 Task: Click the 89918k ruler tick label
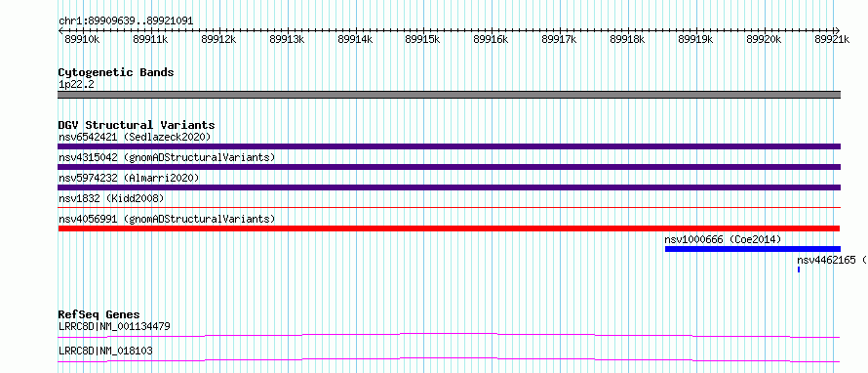[627, 39]
